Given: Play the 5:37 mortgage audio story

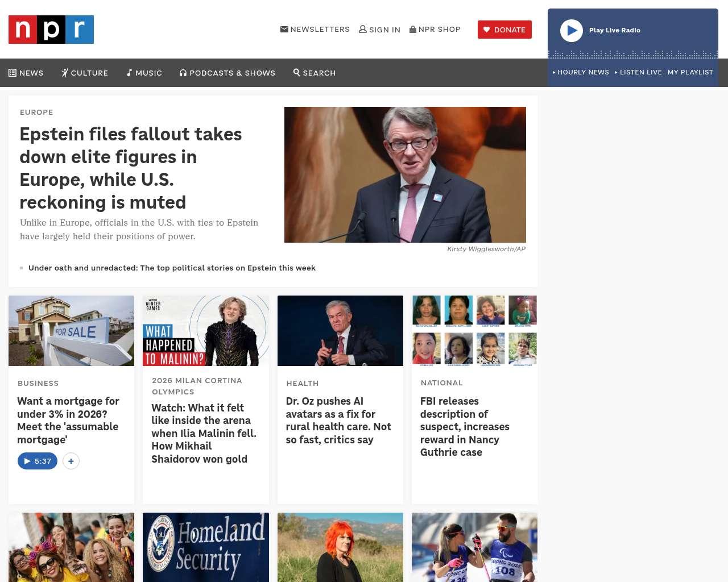Looking at the screenshot, I should click(38, 461).
